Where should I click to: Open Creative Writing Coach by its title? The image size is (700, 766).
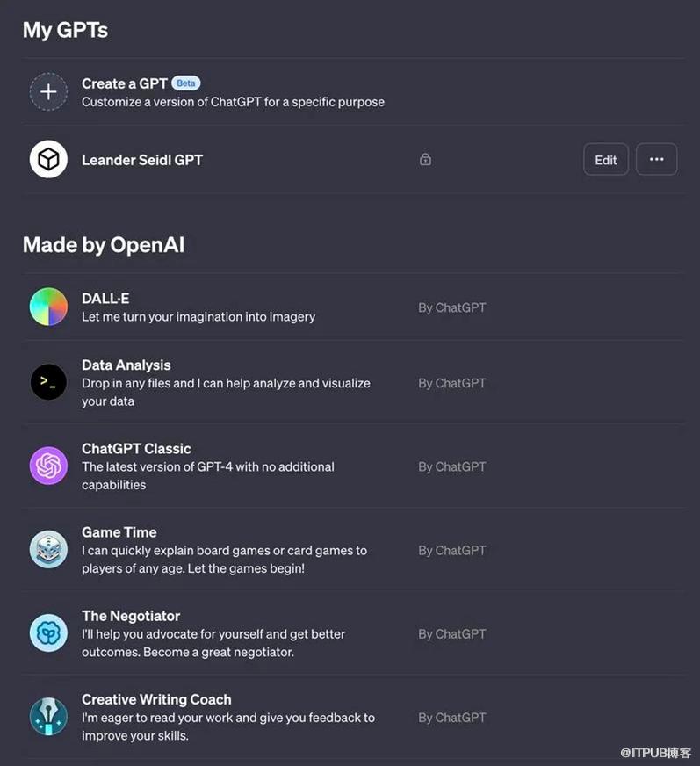(x=156, y=699)
